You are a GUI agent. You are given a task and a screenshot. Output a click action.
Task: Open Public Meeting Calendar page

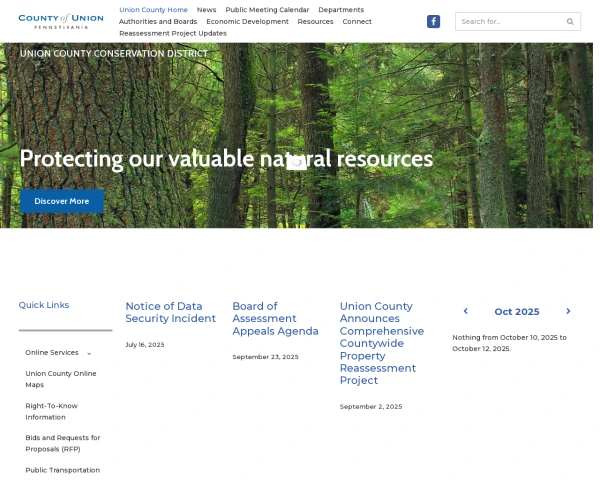(x=267, y=10)
